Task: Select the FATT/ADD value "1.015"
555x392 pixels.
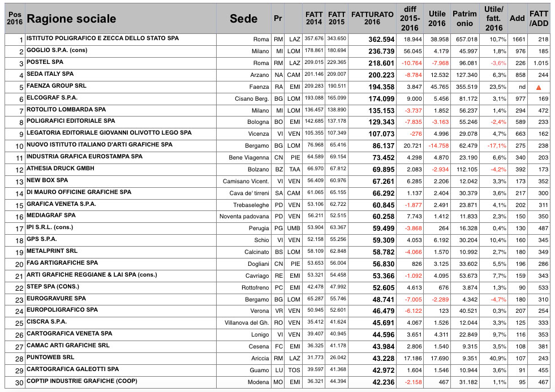Action: coord(541,63)
